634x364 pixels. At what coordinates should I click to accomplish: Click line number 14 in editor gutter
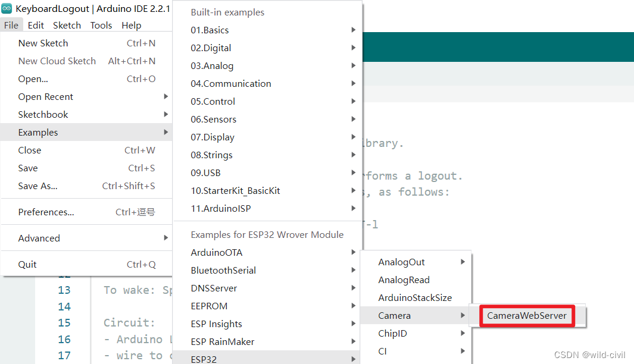click(64, 307)
